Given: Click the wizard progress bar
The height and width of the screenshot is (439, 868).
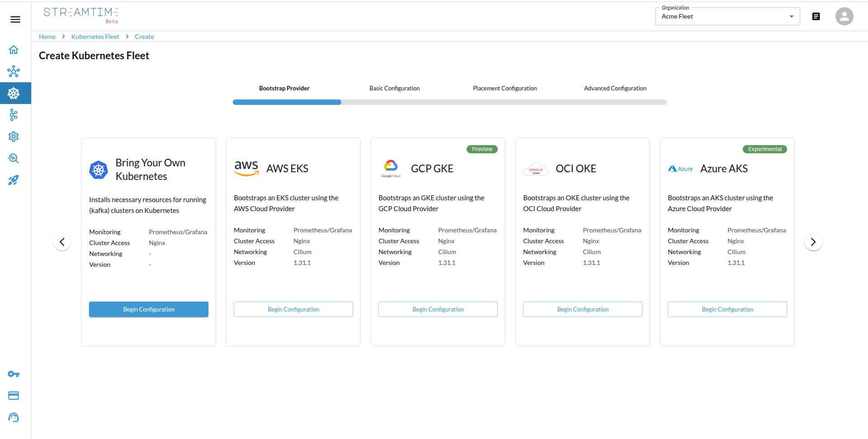Looking at the screenshot, I should 450,102.
